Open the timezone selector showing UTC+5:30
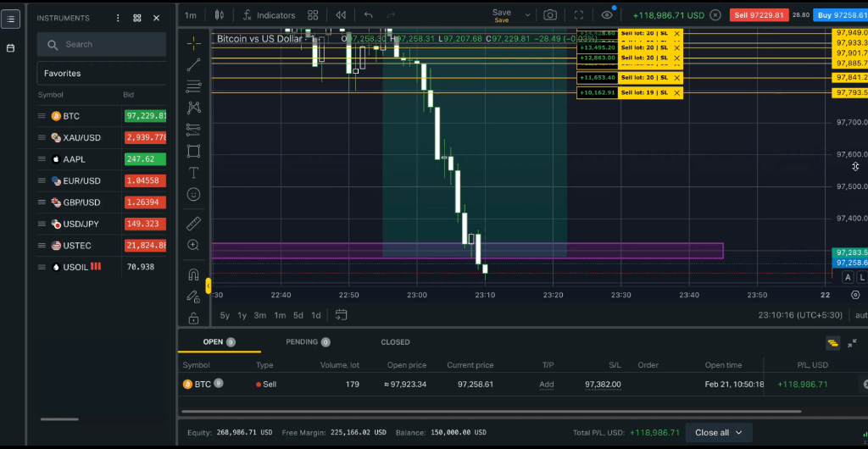This screenshot has height=449, width=868. coord(800,315)
